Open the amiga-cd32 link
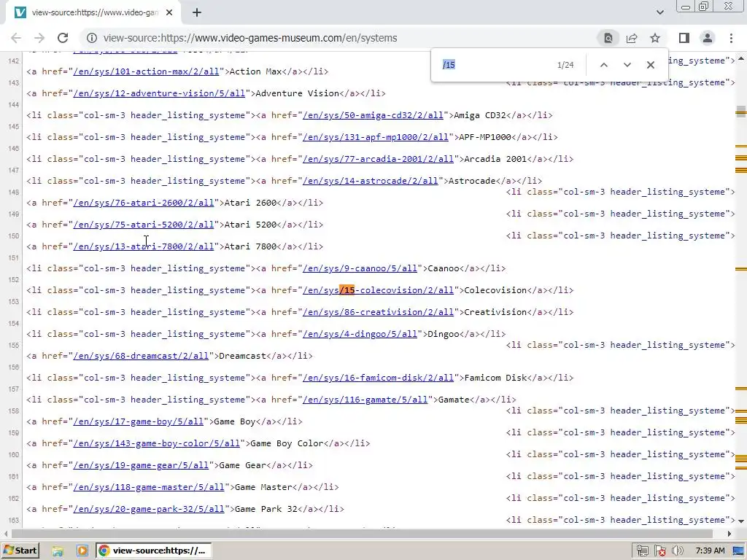The height and width of the screenshot is (560, 747). click(x=373, y=115)
